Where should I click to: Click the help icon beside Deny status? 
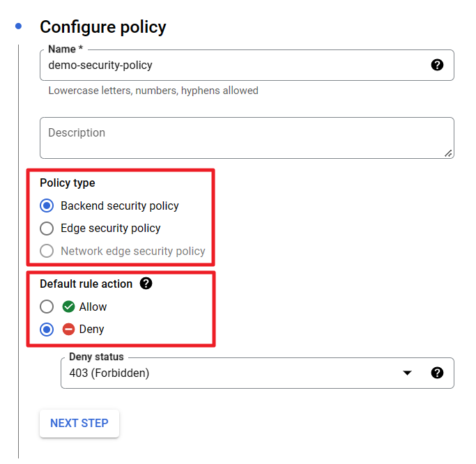pos(437,373)
